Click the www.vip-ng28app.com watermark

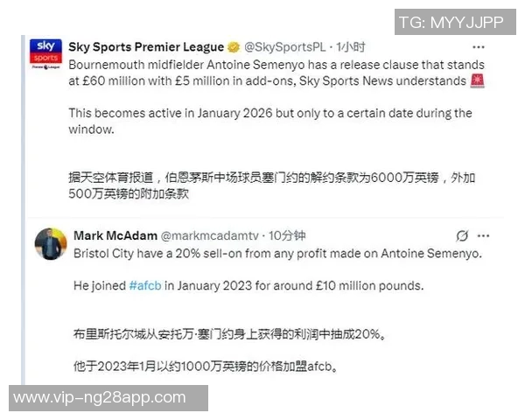click(108, 398)
